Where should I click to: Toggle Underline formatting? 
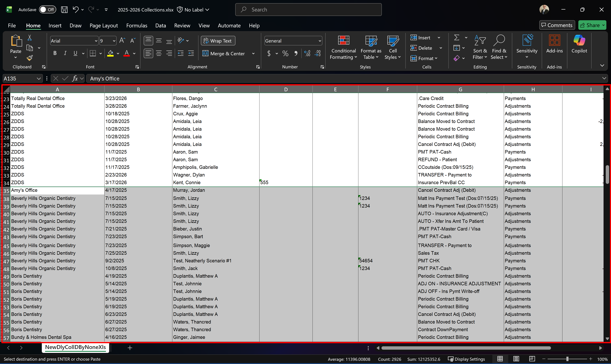pyautogui.click(x=75, y=53)
